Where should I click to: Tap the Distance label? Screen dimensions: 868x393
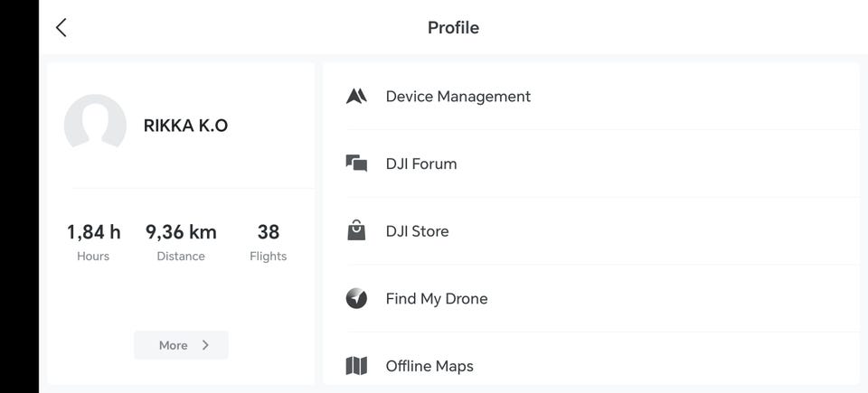tap(181, 257)
